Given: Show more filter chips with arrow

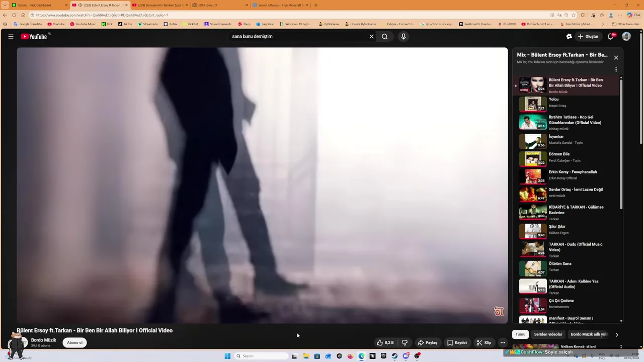Looking at the screenshot, I should tap(617, 334).
